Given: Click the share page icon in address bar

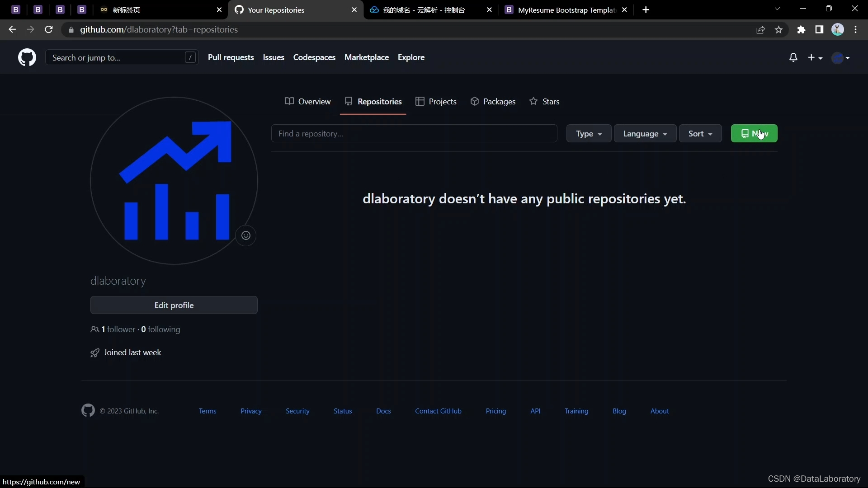Looking at the screenshot, I should 760,30.
